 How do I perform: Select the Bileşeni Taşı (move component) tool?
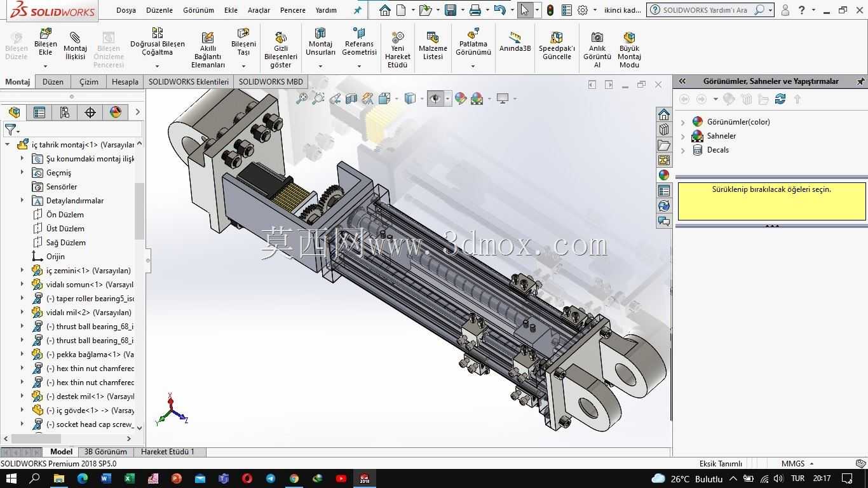coord(243,42)
